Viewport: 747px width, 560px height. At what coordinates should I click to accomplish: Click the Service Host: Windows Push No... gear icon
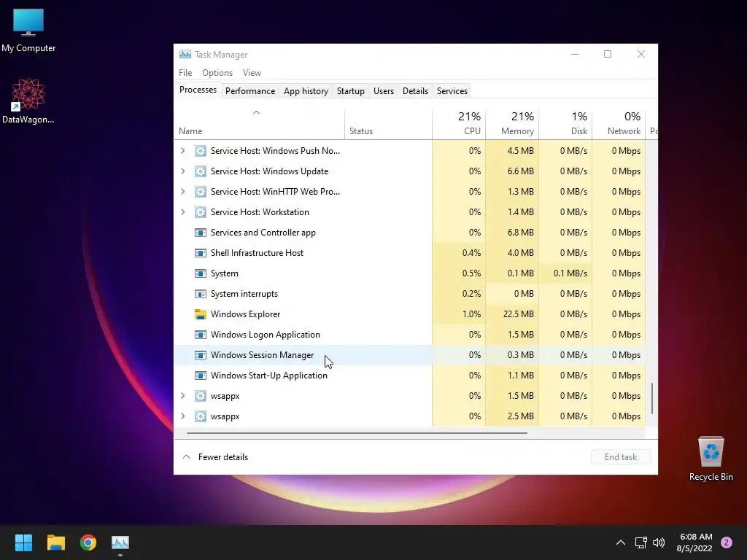tap(201, 150)
